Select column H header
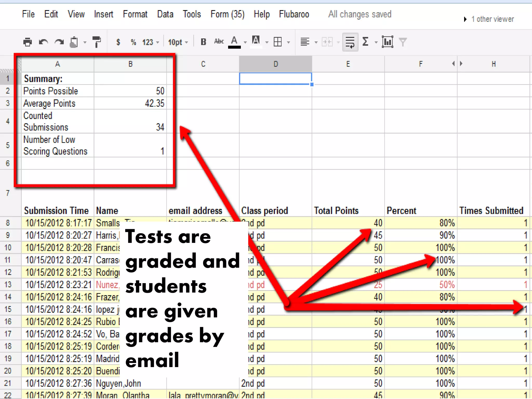 [x=494, y=64]
